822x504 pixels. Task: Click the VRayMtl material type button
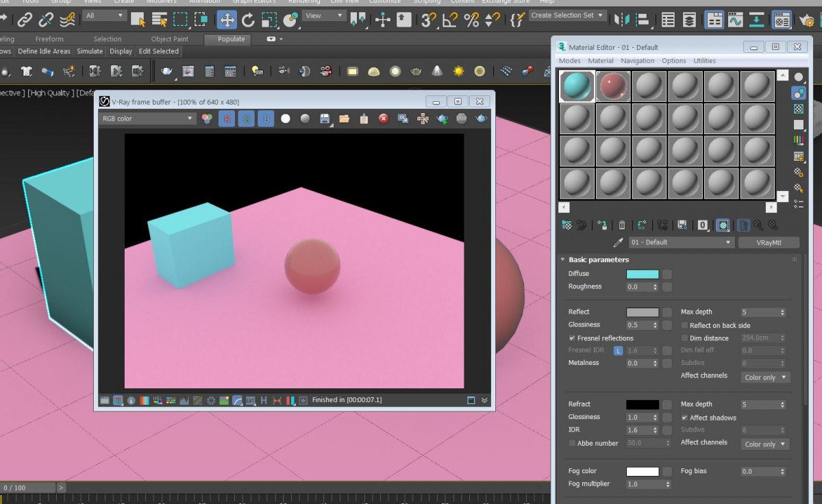(768, 242)
